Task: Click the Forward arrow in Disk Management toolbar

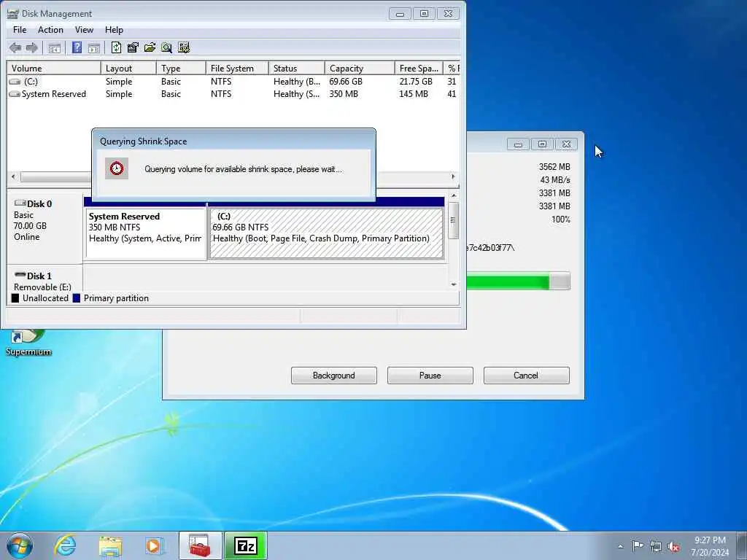Action: [x=32, y=47]
